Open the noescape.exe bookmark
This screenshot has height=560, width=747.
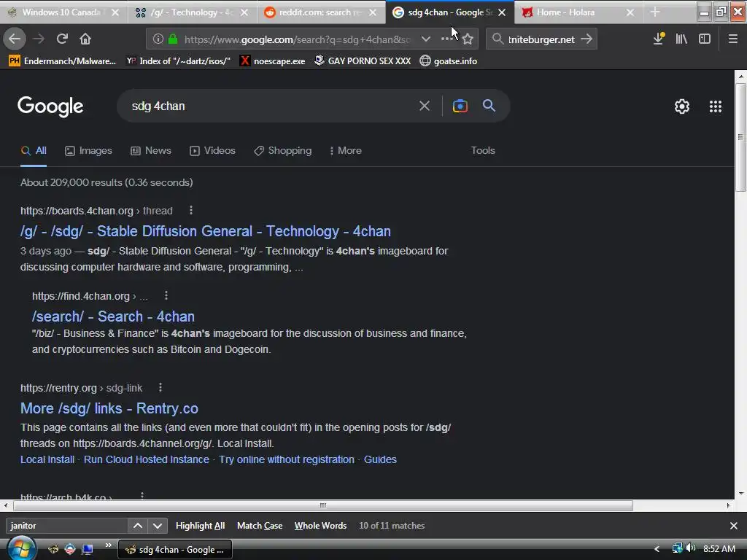click(272, 61)
